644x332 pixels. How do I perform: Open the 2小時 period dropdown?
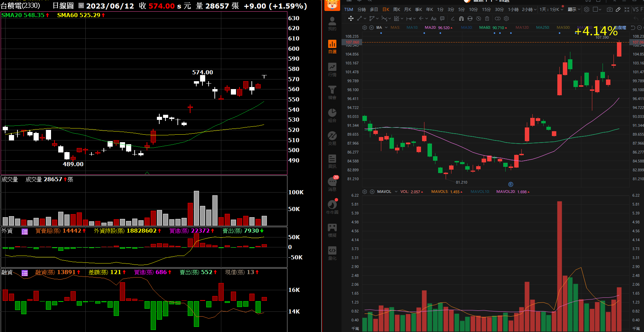click(x=529, y=10)
